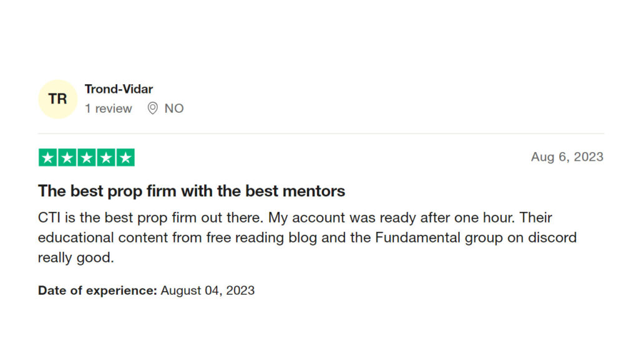The height and width of the screenshot is (364, 639).
Task: Click the third green rating star
Action: coord(86,158)
